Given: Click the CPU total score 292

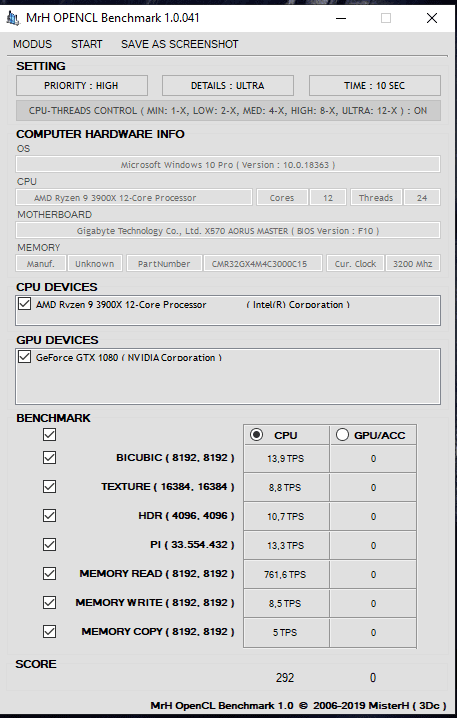Looking at the screenshot, I should [x=285, y=678].
